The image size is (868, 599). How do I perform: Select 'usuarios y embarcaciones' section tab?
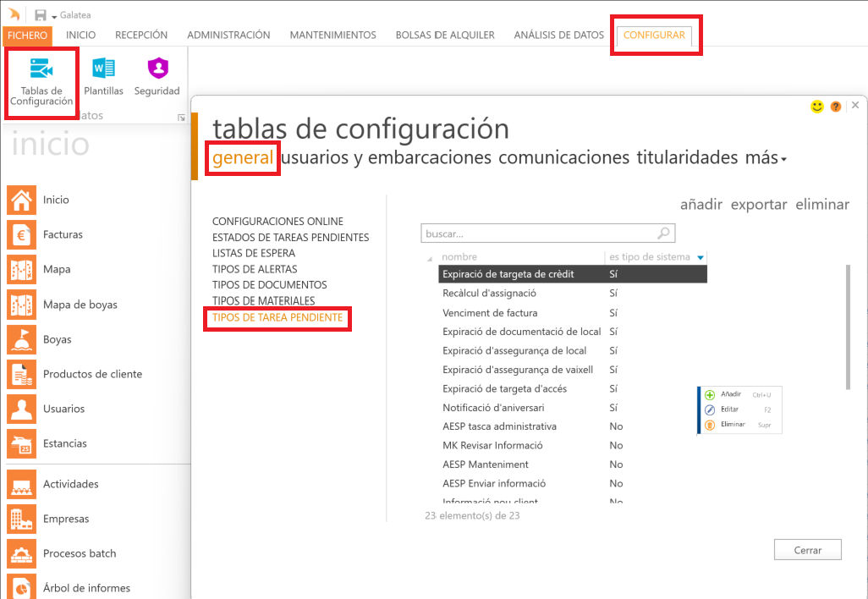point(387,157)
